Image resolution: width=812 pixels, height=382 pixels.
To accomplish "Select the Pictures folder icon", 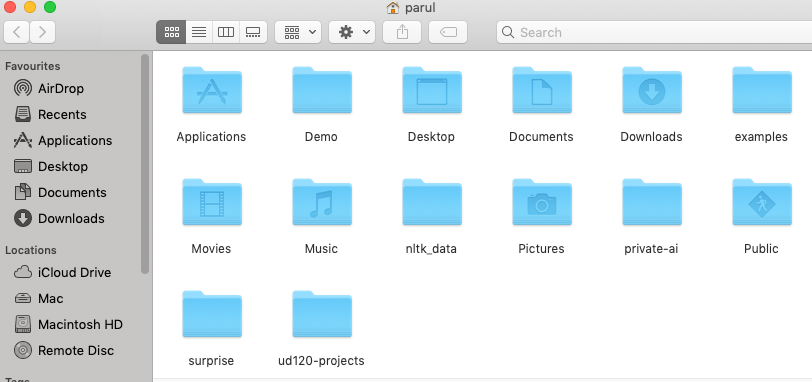I will click(x=542, y=202).
